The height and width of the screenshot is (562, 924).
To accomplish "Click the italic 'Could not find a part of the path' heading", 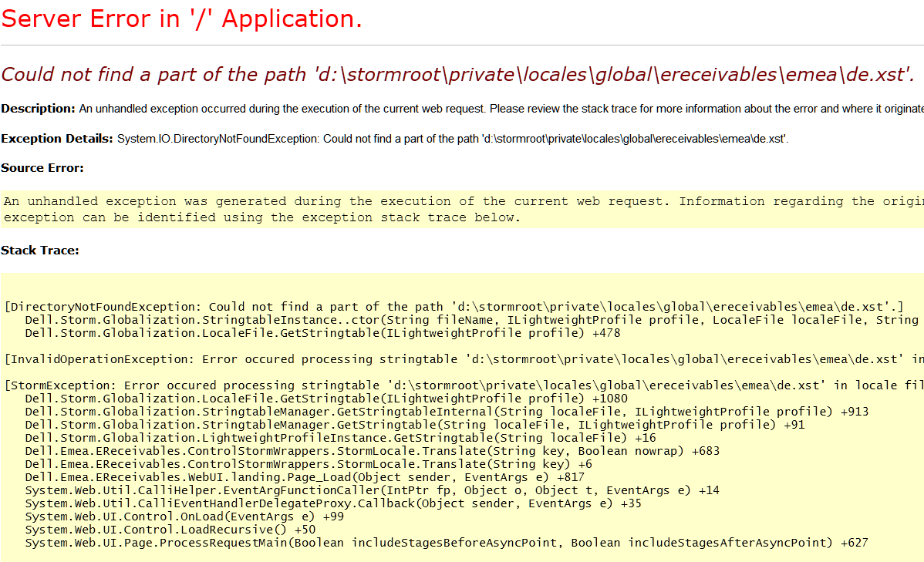I will tap(457, 75).
